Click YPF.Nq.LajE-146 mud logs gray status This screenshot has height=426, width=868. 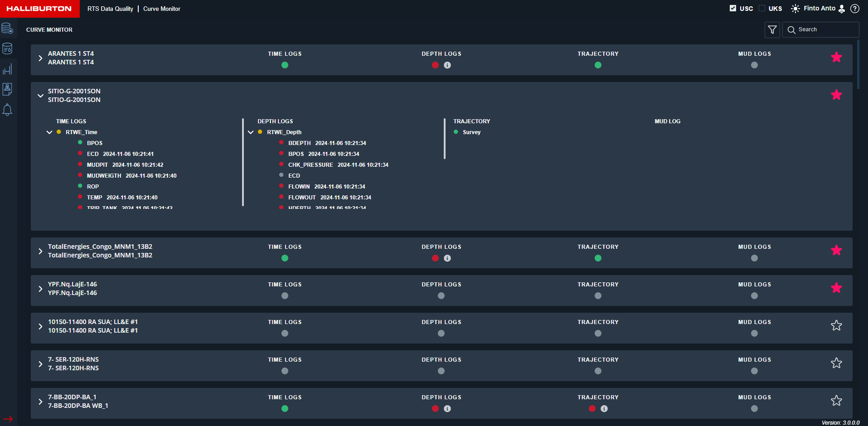(754, 296)
